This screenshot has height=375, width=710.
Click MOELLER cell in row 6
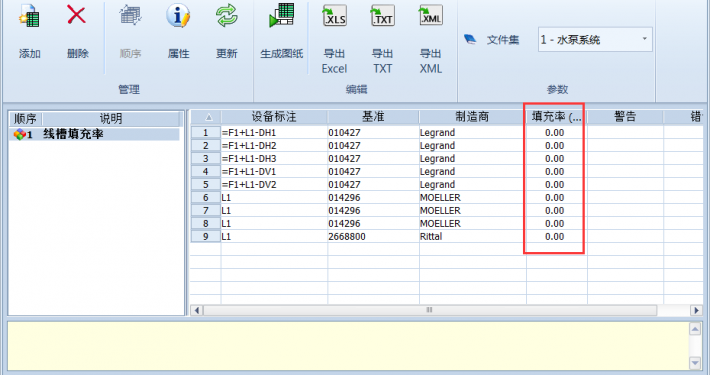[x=472, y=198]
